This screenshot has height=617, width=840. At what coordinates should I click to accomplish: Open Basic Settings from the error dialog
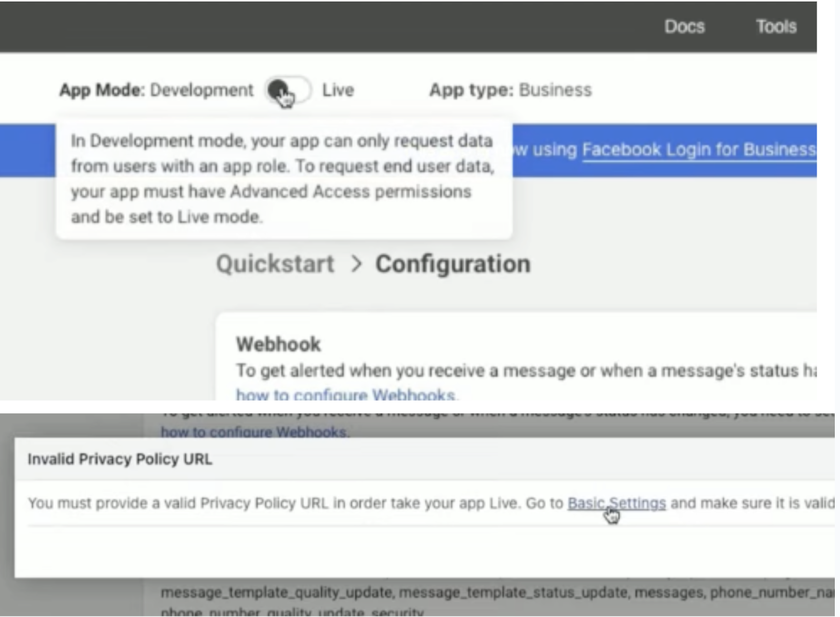coord(616,503)
